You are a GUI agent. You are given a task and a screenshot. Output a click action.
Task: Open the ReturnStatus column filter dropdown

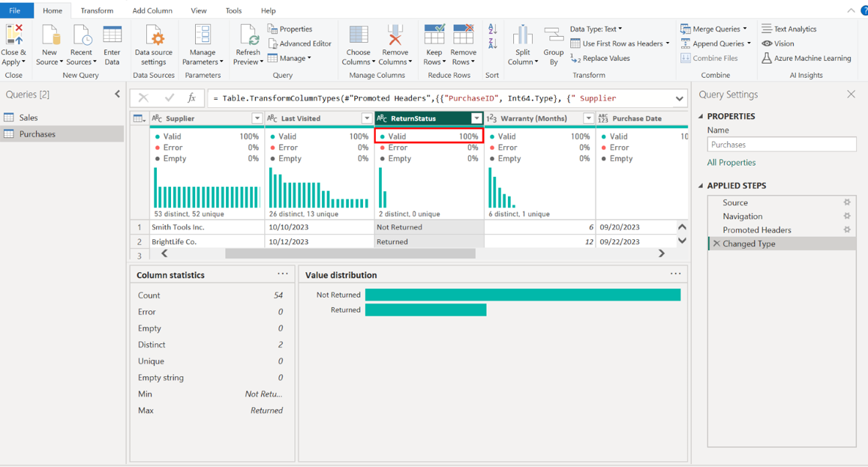pos(476,118)
